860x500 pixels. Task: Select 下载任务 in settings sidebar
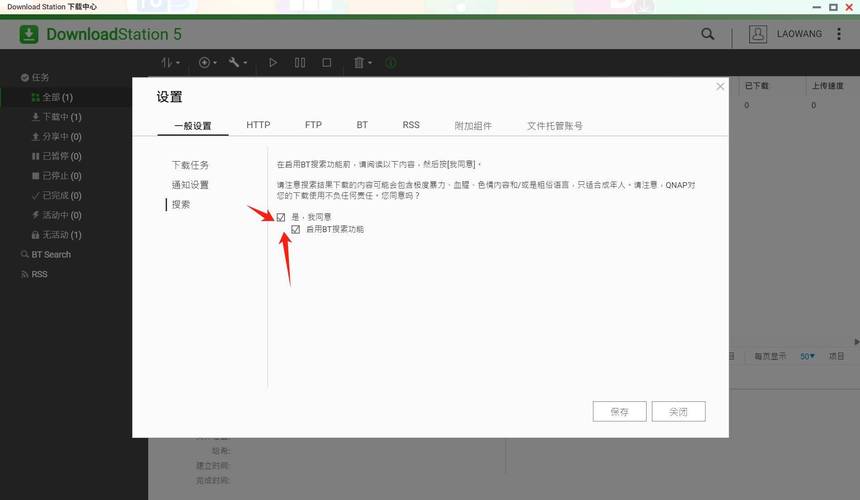pyautogui.click(x=190, y=165)
